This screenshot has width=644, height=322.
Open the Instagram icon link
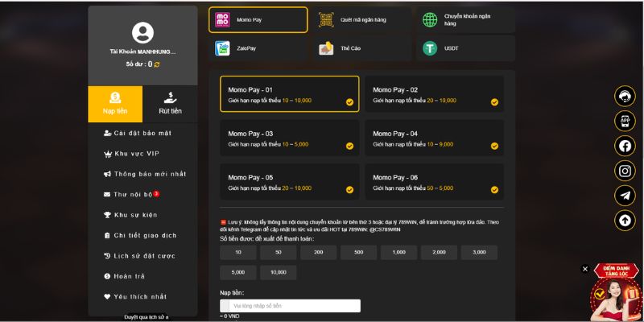click(x=625, y=171)
